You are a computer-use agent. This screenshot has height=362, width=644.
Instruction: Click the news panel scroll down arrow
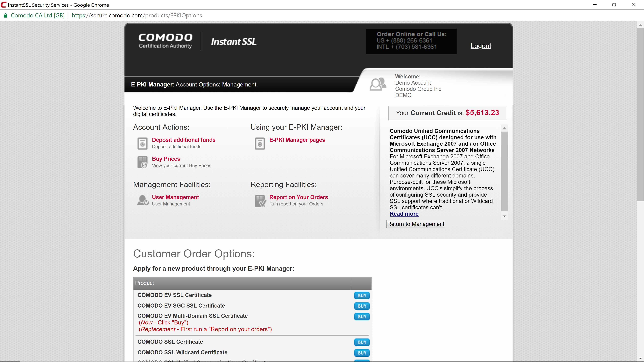click(504, 216)
